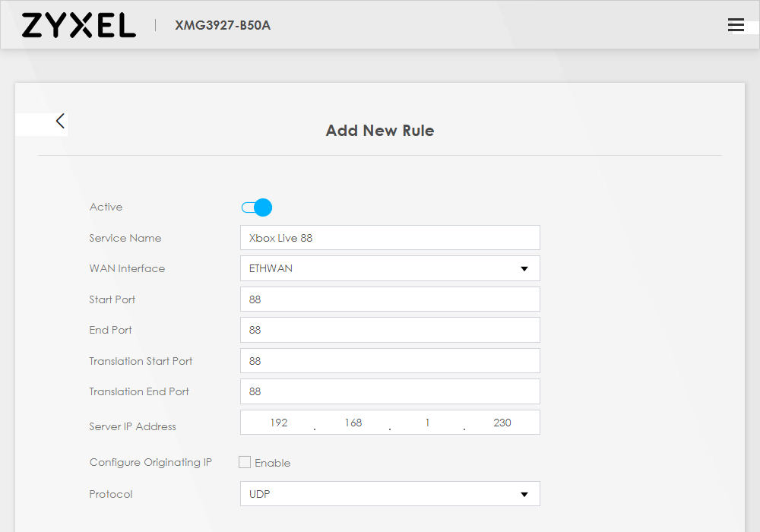
Task: Click the Configure Originating IP label
Action: pyautogui.click(x=150, y=462)
